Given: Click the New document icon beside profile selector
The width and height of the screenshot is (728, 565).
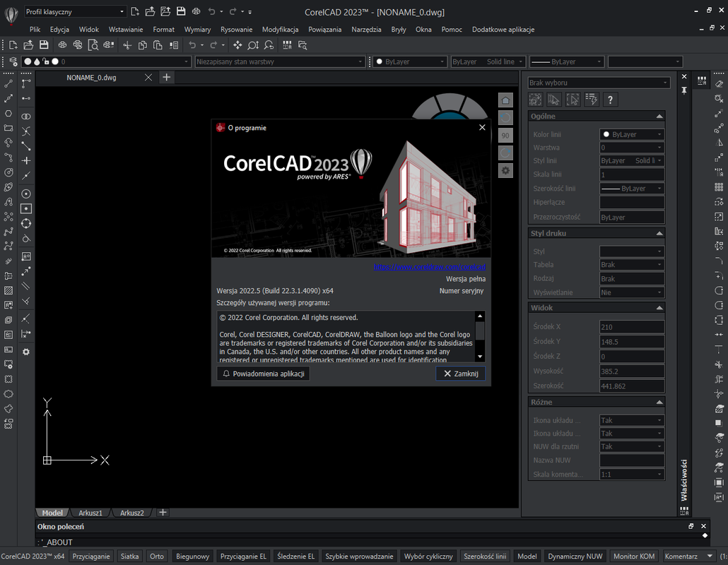Looking at the screenshot, I should tap(134, 11).
